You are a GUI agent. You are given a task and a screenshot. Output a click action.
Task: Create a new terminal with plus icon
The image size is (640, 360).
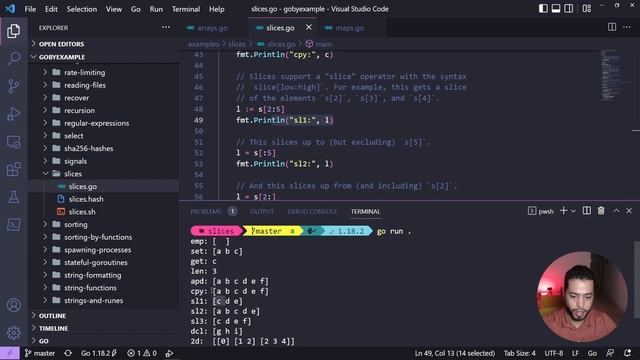tap(563, 211)
